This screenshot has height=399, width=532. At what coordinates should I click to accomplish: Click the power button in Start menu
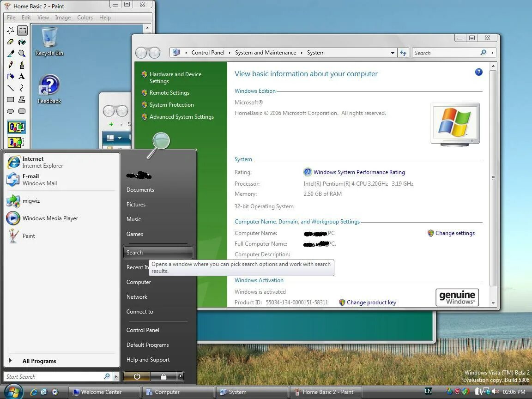137,376
